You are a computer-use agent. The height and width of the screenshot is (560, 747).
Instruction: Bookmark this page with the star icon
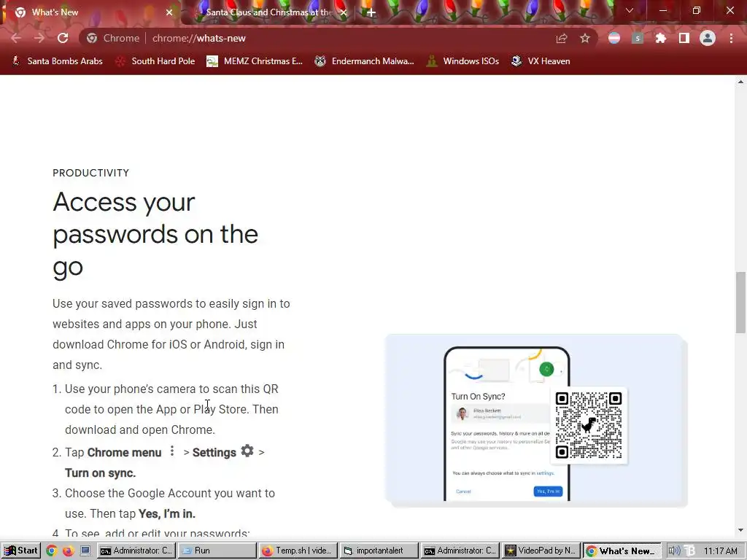585,38
